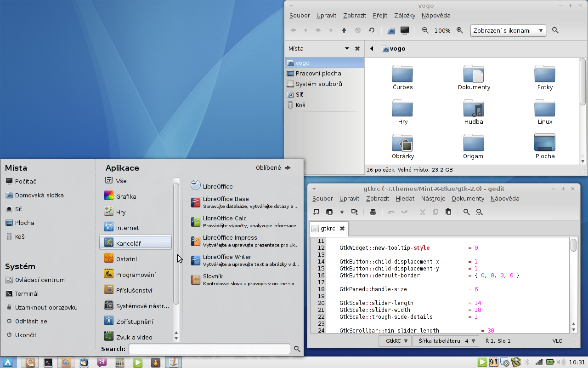Open Domovská složka from the menu's Místa list
This screenshot has height=368, width=588.
[x=34, y=195]
